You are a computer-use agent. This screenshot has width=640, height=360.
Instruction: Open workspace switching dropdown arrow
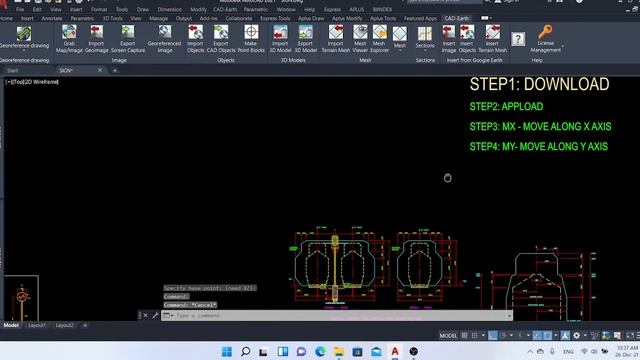584,336
